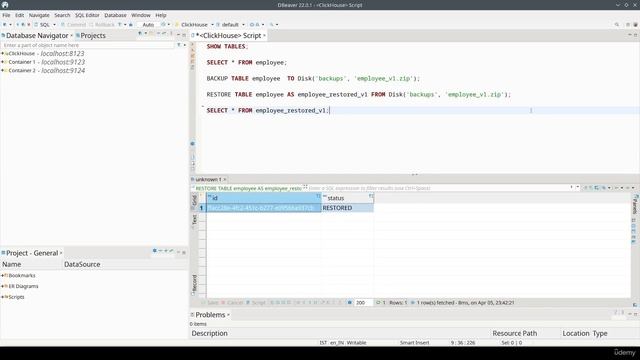Viewport: 640px width, 360px height.
Task: Open the Search menu
Action: coord(62,15)
